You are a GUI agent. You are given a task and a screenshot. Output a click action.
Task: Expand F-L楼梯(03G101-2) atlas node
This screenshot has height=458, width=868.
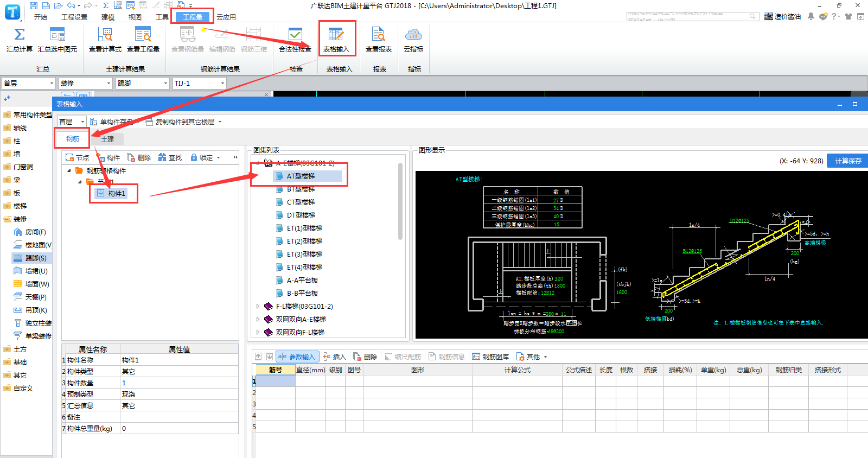click(x=258, y=306)
